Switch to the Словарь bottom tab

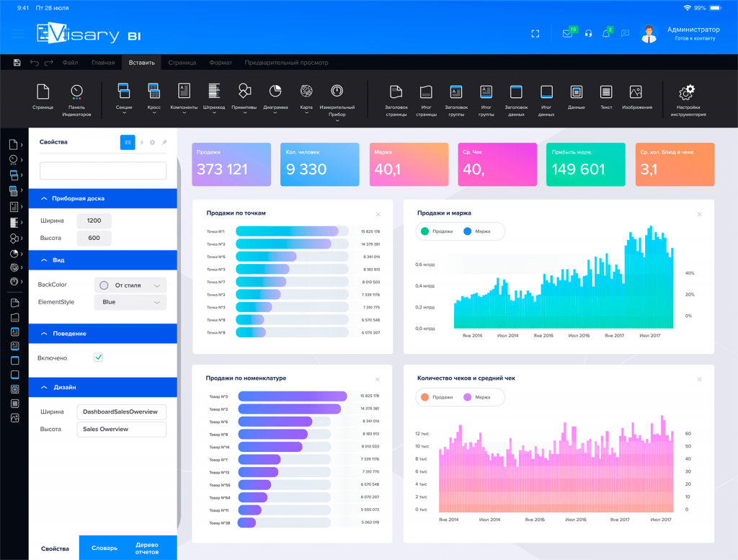click(105, 548)
